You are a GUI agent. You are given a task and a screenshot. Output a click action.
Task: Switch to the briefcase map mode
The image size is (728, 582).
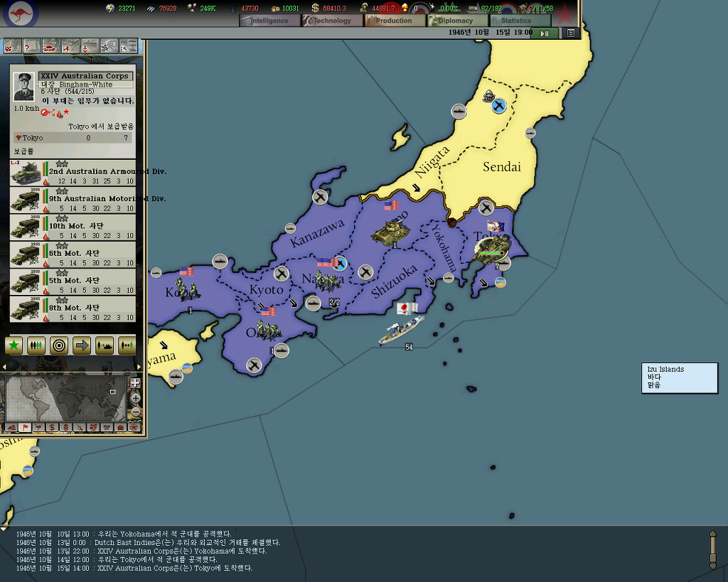[120, 427]
